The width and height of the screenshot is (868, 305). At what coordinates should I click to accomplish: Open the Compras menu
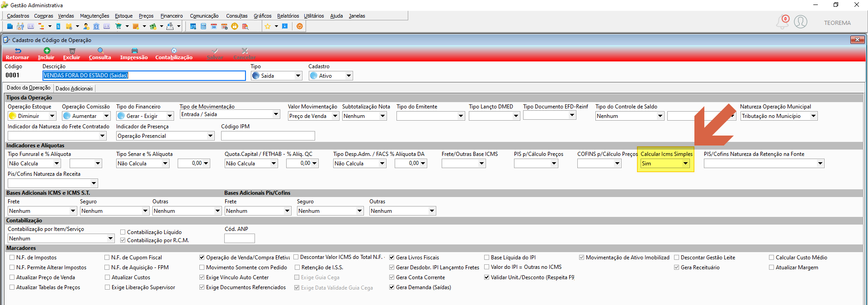pos(43,16)
